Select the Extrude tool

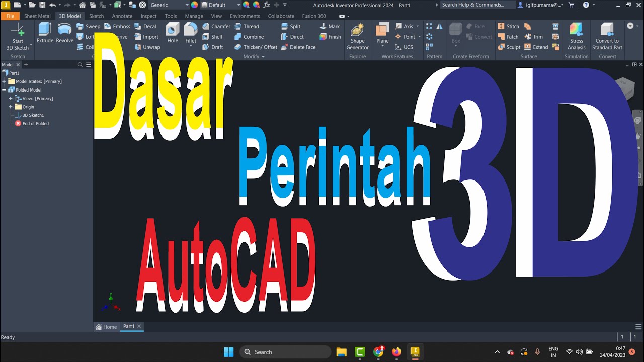click(45, 33)
